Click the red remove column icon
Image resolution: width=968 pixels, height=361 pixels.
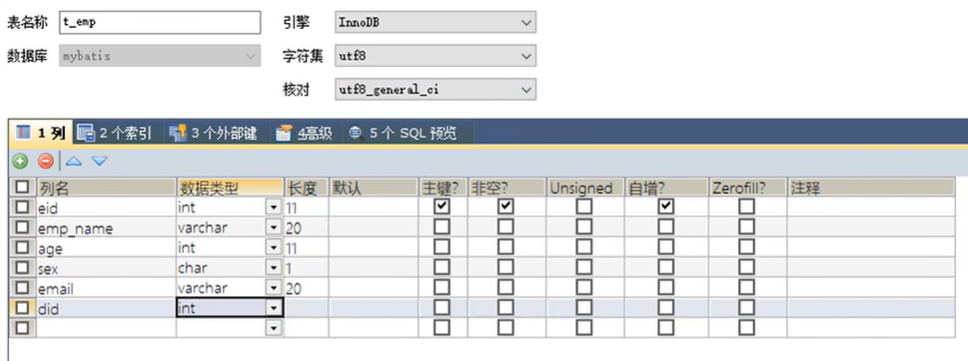[x=46, y=162]
